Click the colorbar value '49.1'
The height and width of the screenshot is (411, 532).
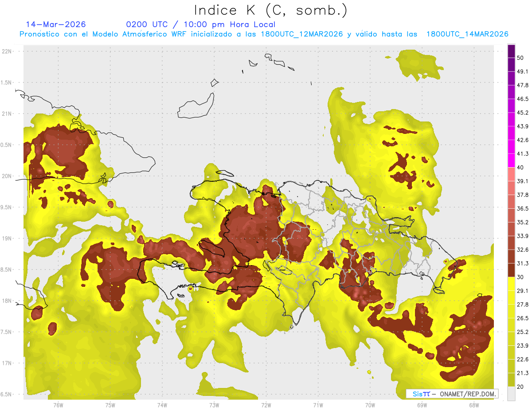coord(523,71)
